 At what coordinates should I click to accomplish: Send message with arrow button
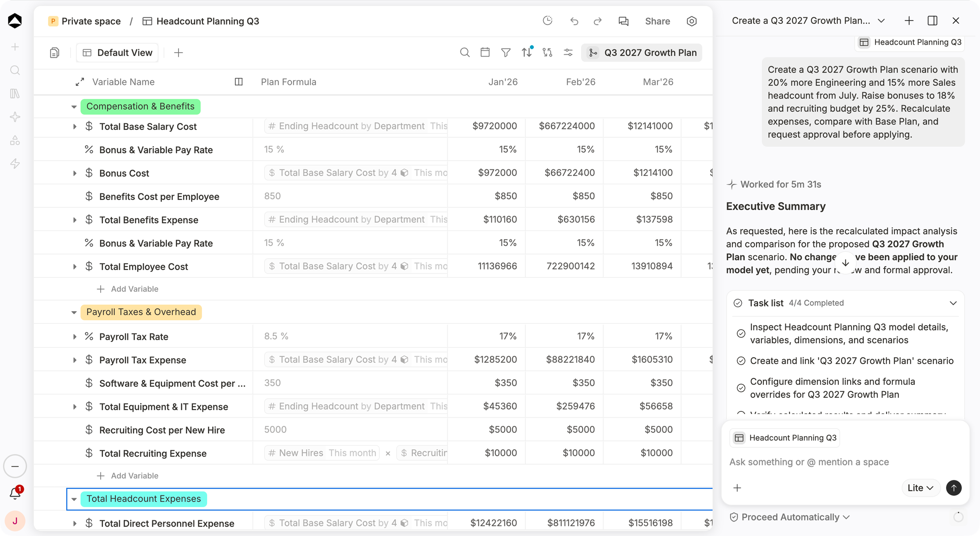pyautogui.click(x=953, y=488)
